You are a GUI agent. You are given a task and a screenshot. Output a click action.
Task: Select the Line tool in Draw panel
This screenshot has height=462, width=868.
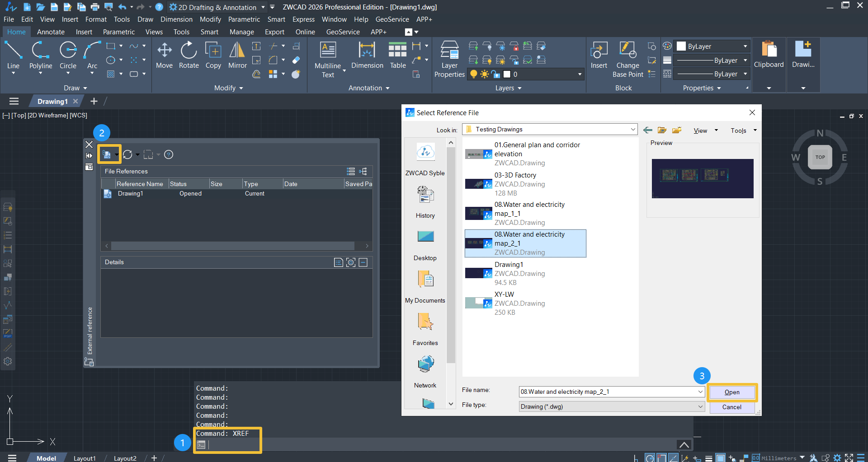pos(13,55)
